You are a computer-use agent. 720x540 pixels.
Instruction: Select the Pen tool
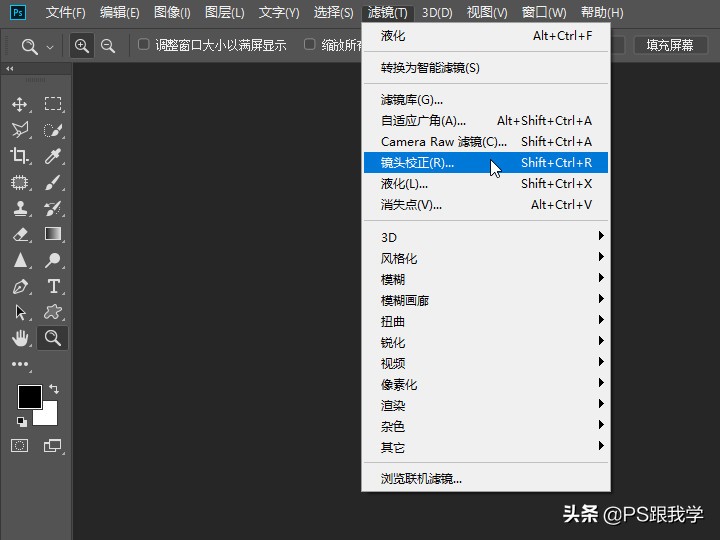pyautogui.click(x=19, y=287)
